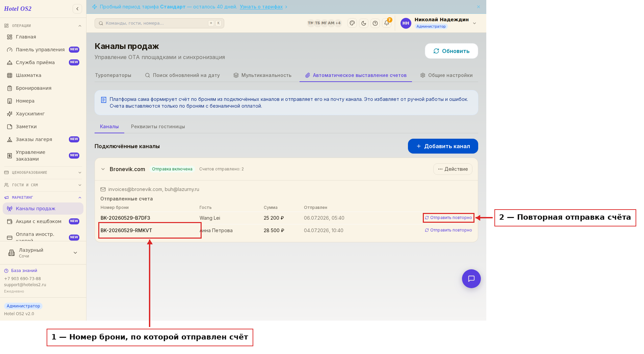Image resolution: width=644 pixels, height=354 pixels.
Task: Switch to Поиск обновлений на дату tab
Action: pyautogui.click(x=182, y=75)
